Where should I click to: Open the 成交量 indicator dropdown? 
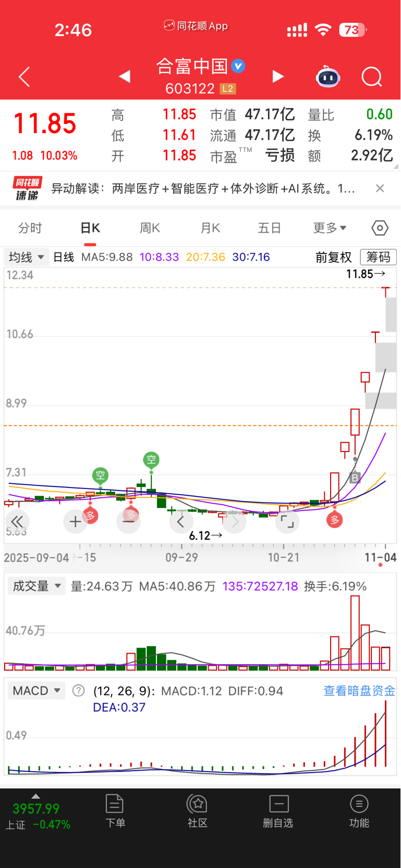pos(37,586)
